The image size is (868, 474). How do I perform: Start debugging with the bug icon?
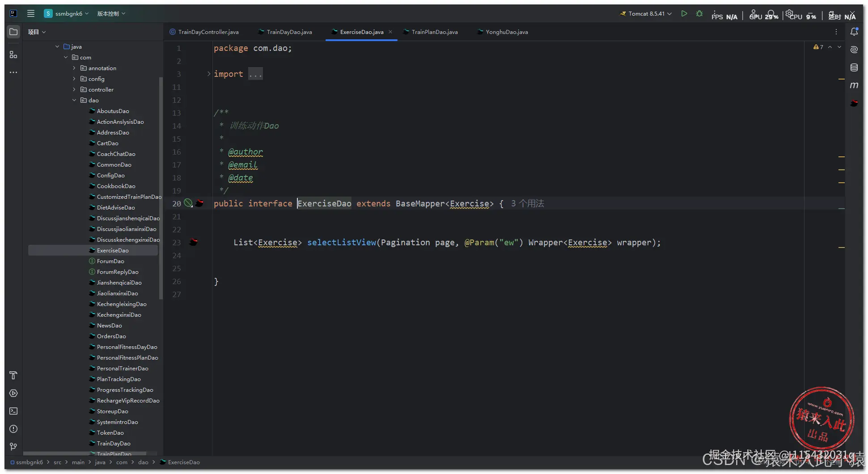tap(699, 14)
